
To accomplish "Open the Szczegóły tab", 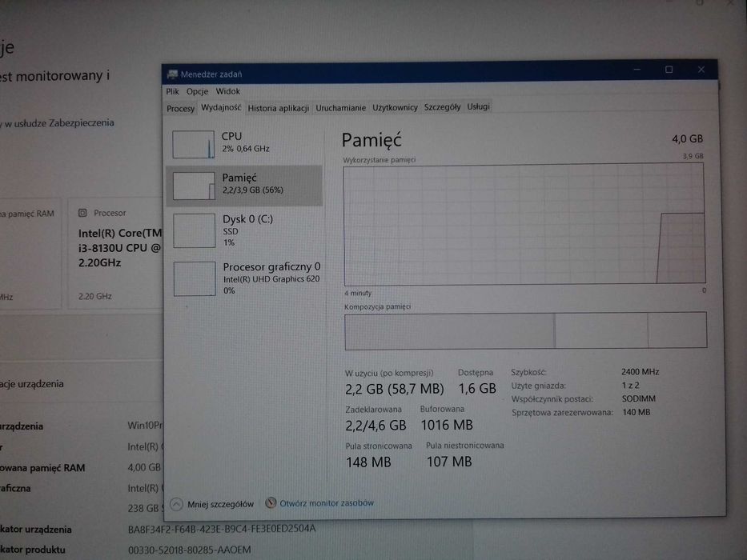I will tap(442, 107).
